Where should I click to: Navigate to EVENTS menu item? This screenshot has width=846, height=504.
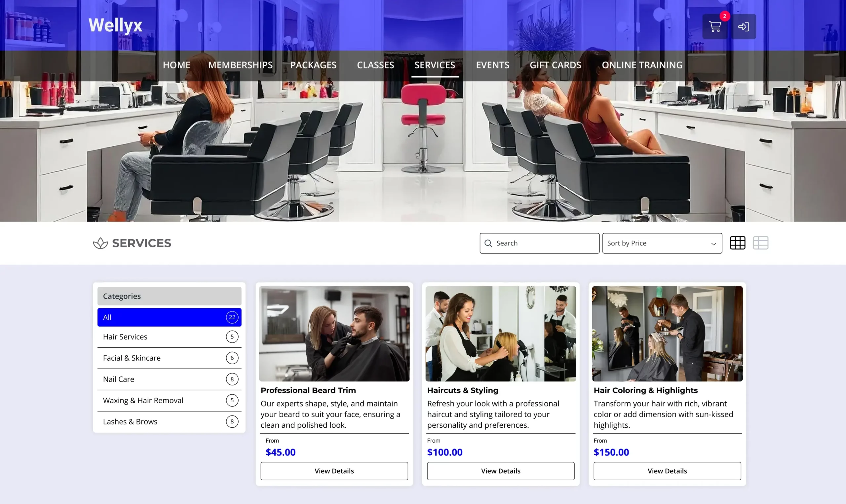pos(492,65)
